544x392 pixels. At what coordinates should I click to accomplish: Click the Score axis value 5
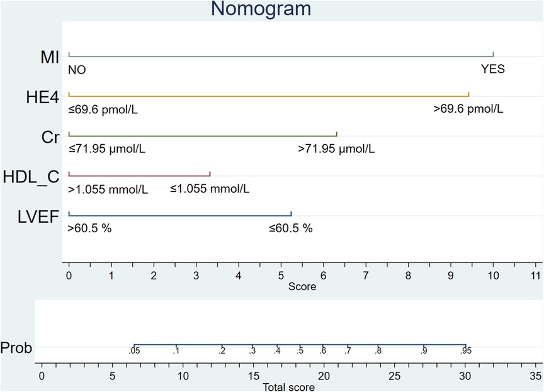click(281, 276)
